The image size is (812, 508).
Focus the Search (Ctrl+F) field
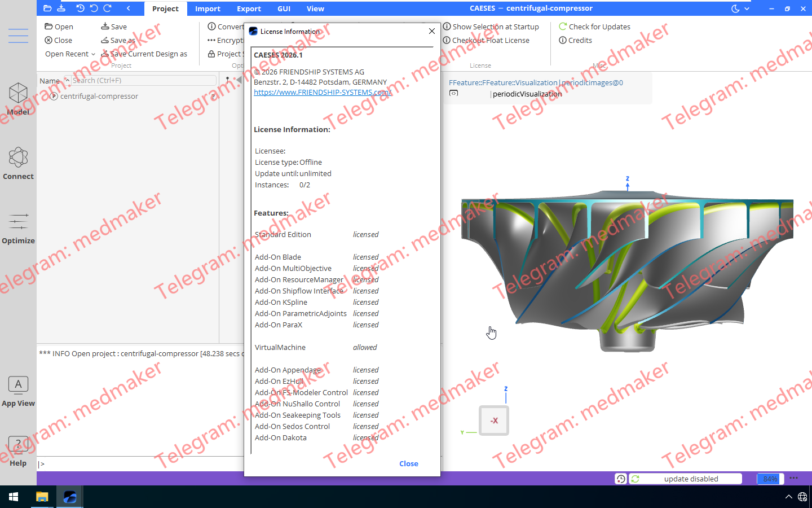coord(143,80)
